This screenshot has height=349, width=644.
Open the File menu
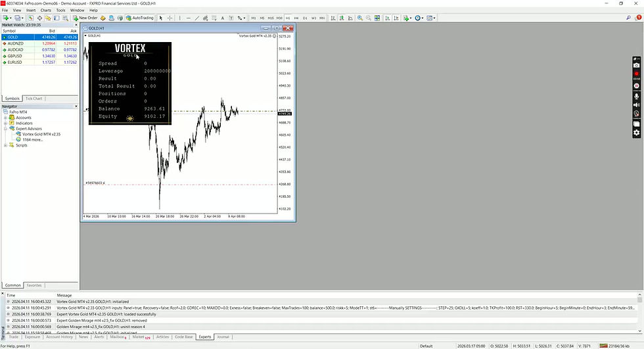tap(5, 11)
